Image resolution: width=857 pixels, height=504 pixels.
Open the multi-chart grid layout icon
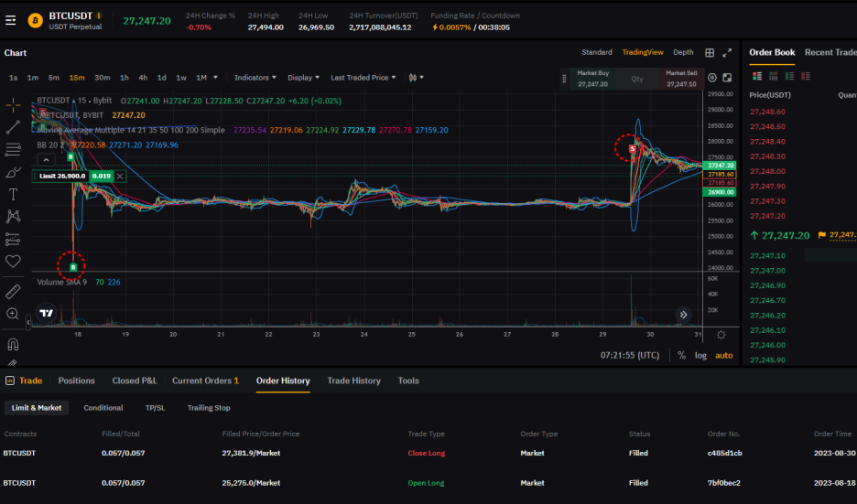pyautogui.click(x=710, y=52)
